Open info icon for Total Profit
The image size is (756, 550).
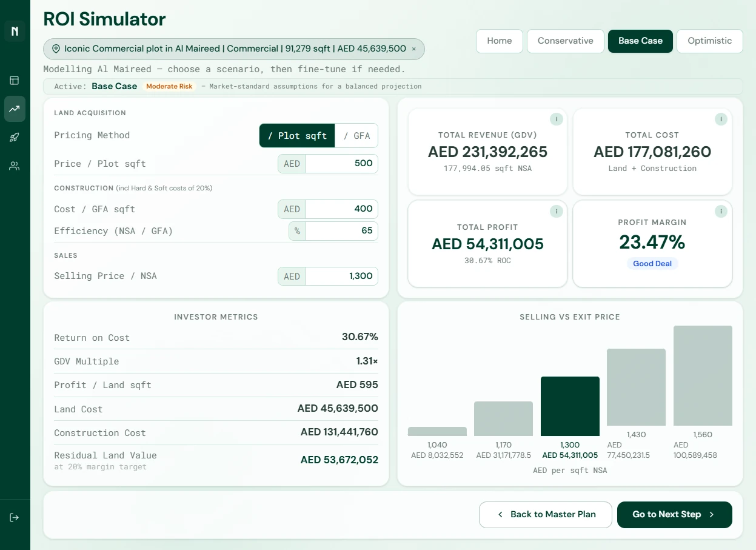tap(556, 211)
